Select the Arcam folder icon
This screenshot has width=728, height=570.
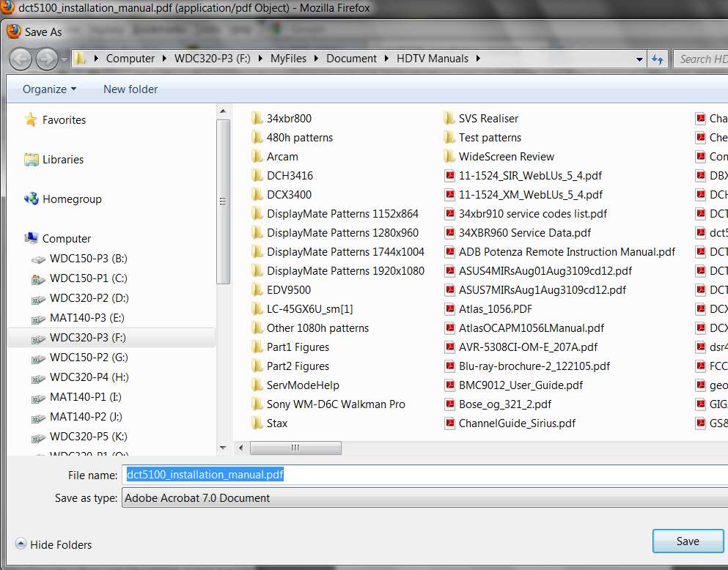[257, 156]
